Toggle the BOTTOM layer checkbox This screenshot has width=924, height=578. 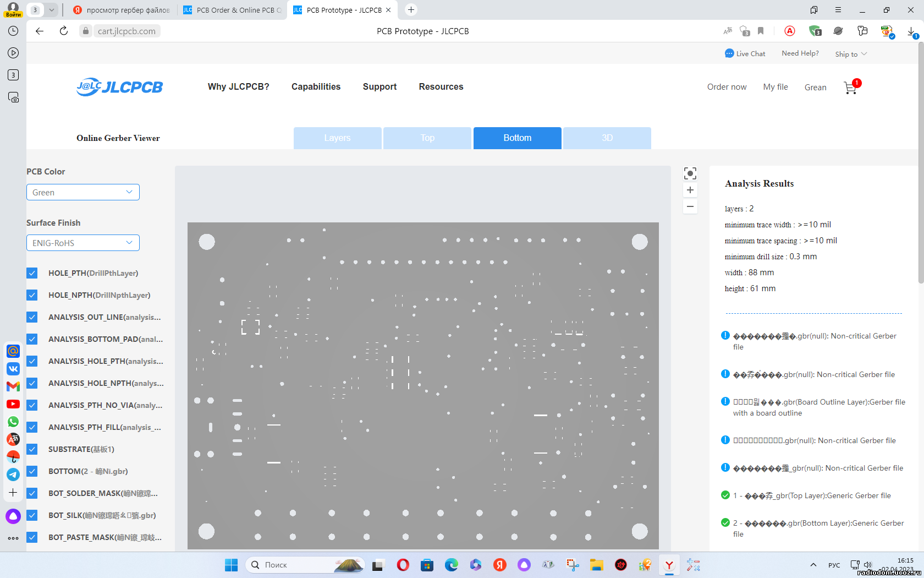[x=32, y=471]
